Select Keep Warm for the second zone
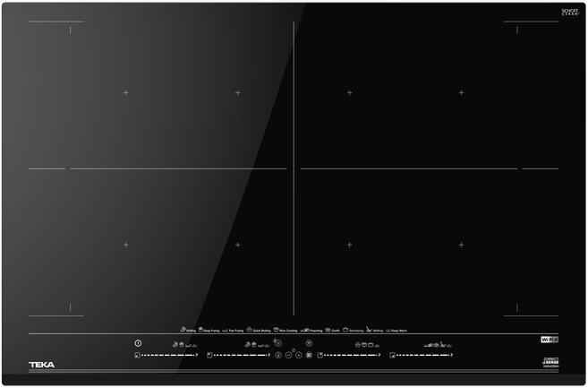Viewport: 588px width, 388px height. tap(267, 346)
